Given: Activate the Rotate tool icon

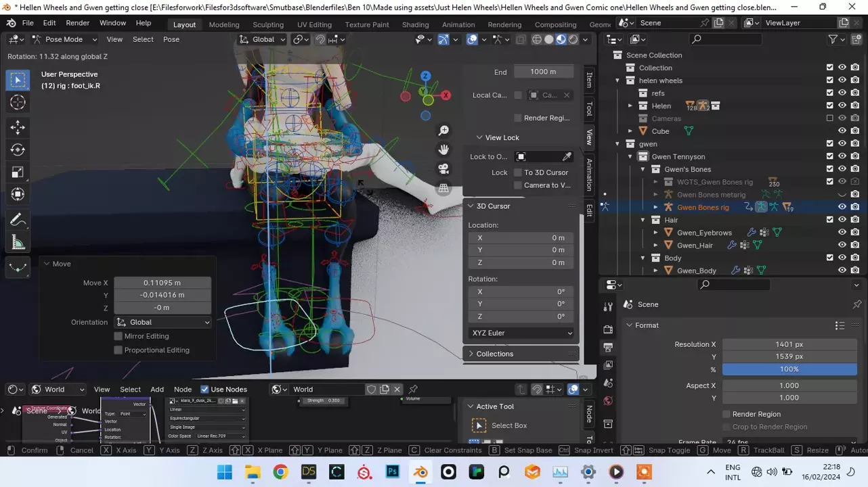Looking at the screenshot, I should point(18,149).
